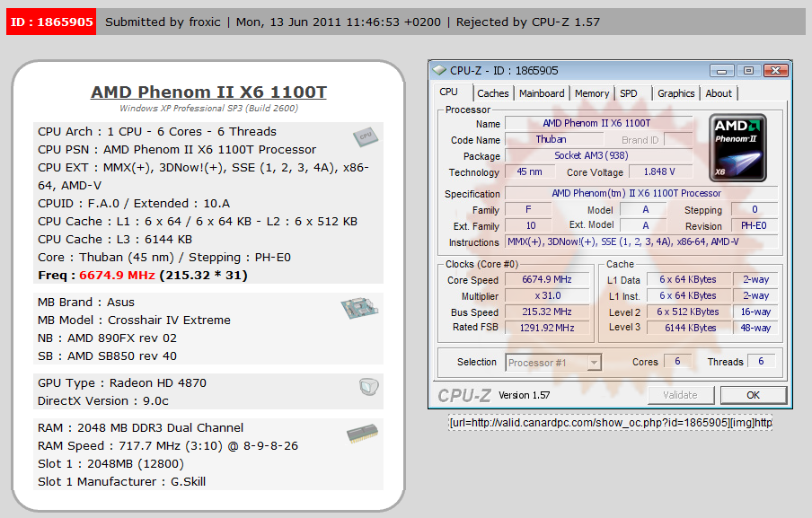Close the CPU-Z window

click(775, 70)
